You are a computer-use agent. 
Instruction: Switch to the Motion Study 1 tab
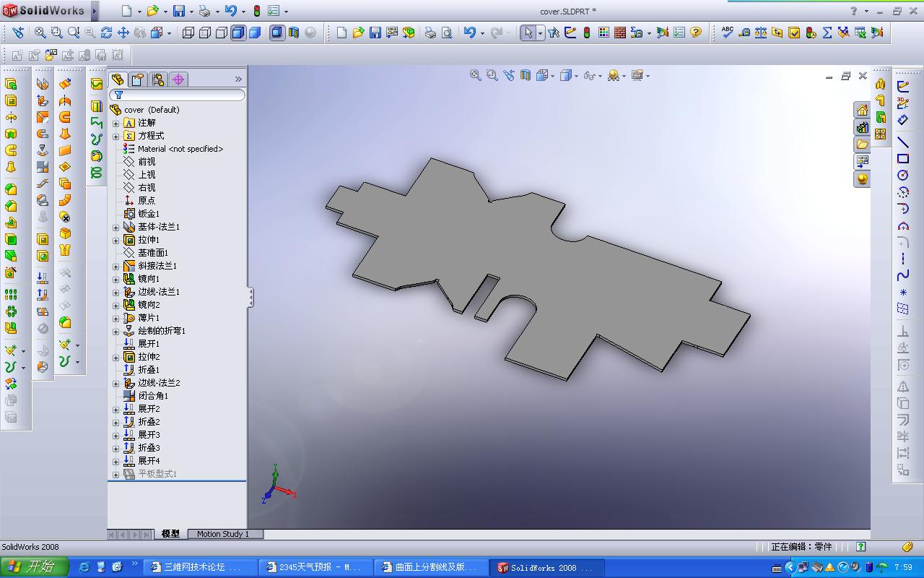click(223, 534)
